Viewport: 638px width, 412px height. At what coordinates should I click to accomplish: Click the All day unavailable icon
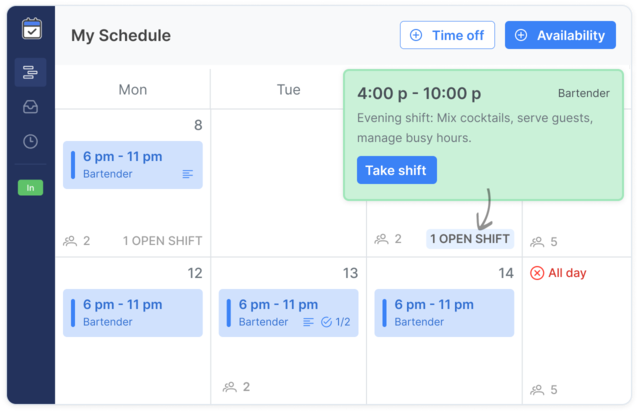click(x=537, y=273)
